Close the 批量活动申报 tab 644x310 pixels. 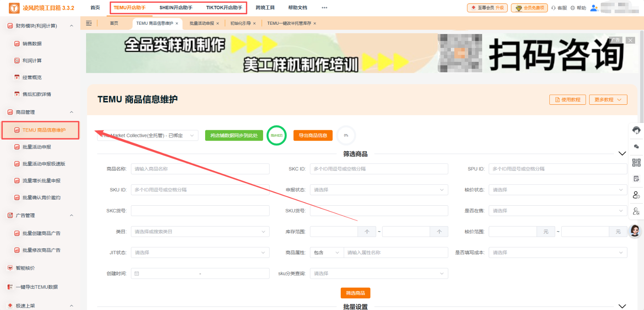217,24
